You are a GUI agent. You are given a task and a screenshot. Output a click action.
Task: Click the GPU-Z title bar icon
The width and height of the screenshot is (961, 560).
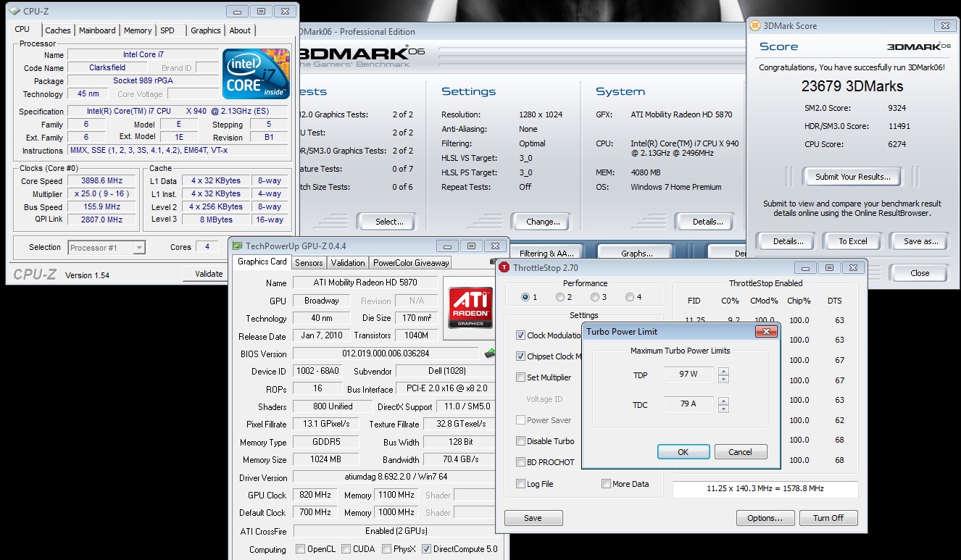(x=237, y=246)
